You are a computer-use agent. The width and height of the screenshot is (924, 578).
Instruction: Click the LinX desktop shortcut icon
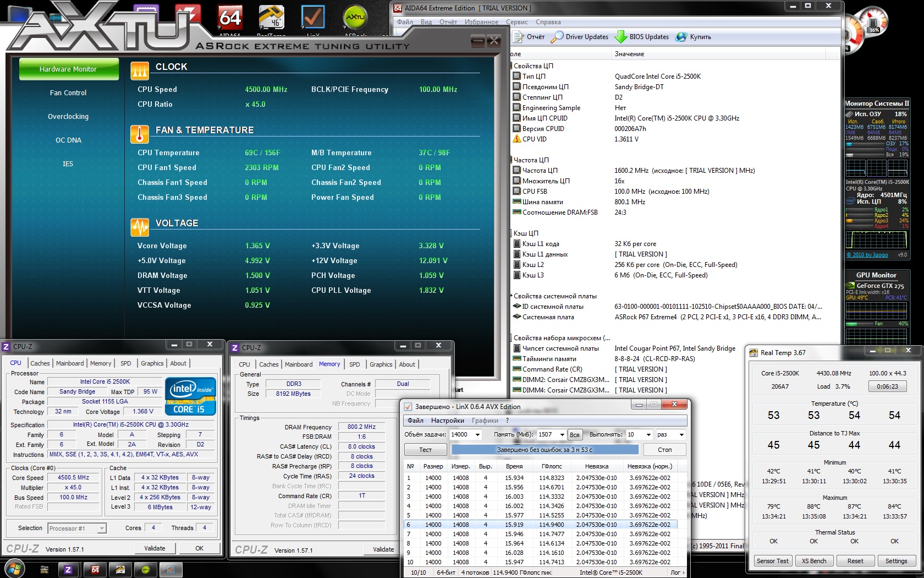pos(312,18)
